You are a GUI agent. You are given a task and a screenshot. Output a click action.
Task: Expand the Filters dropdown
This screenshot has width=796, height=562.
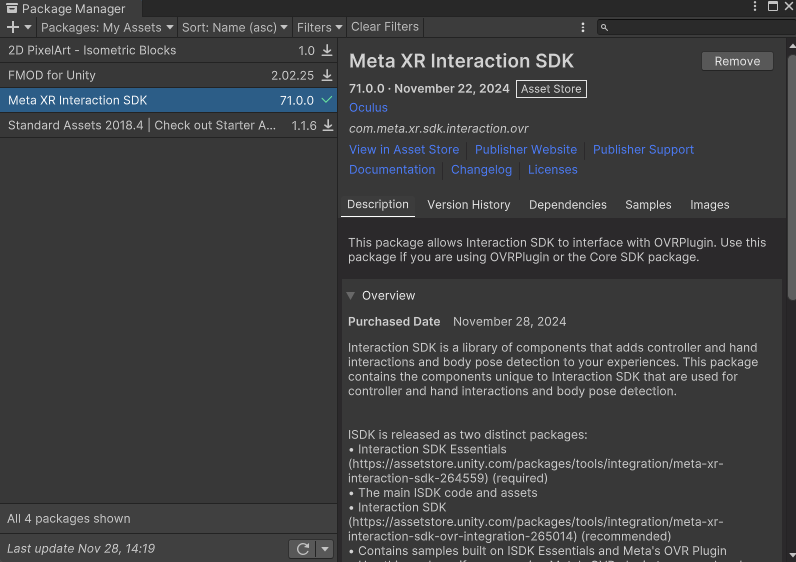pos(319,27)
